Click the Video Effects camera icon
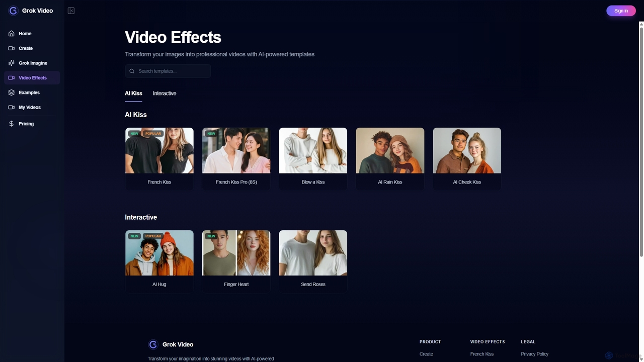 pyautogui.click(x=12, y=78)
